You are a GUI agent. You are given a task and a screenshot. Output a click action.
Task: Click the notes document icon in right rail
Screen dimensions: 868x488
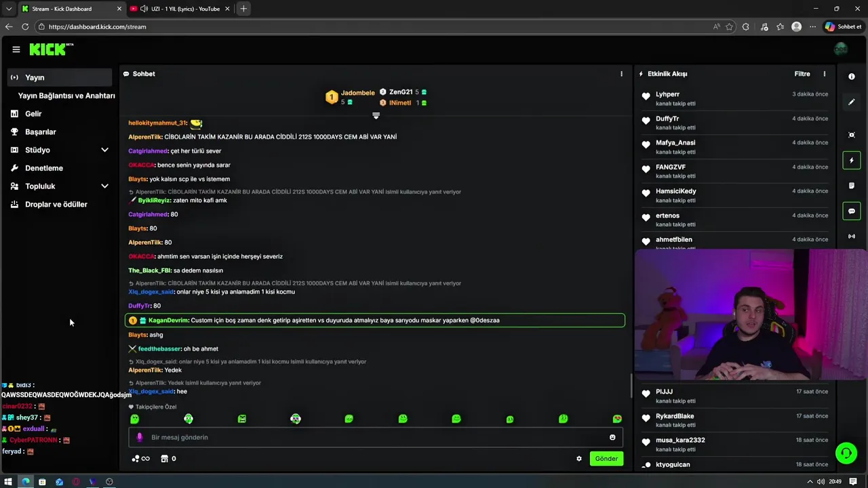852,186
